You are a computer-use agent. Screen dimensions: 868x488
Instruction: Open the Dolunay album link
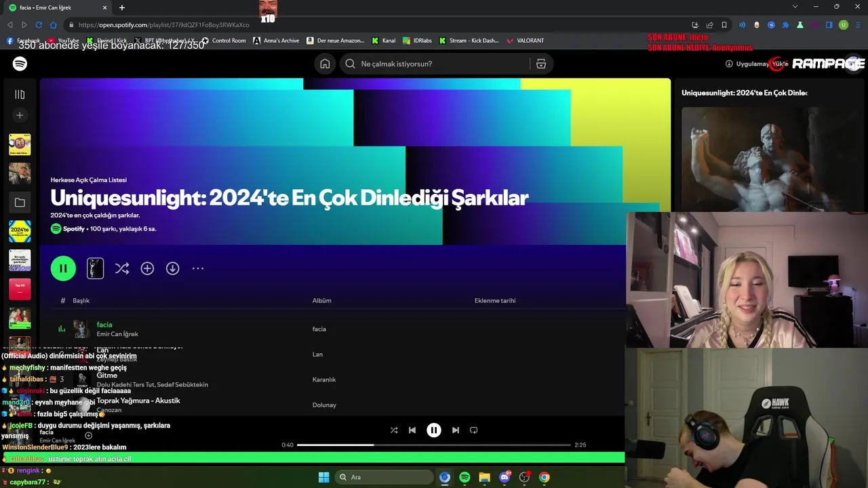324,405
